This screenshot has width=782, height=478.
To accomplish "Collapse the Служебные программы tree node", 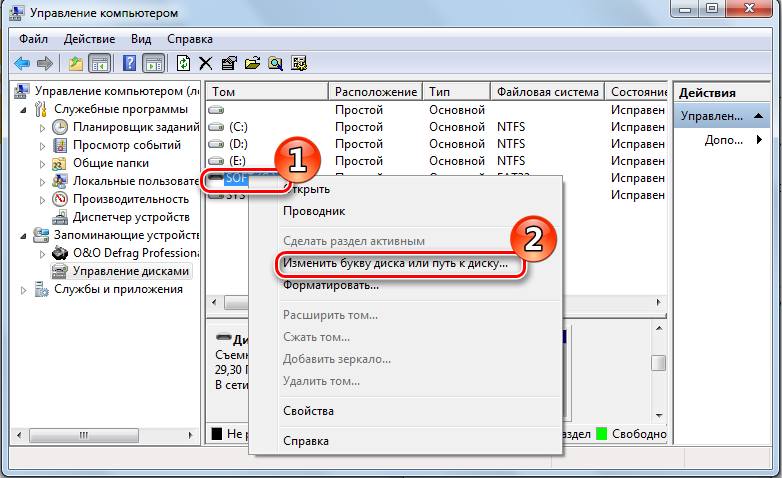I will coord(23,110).
